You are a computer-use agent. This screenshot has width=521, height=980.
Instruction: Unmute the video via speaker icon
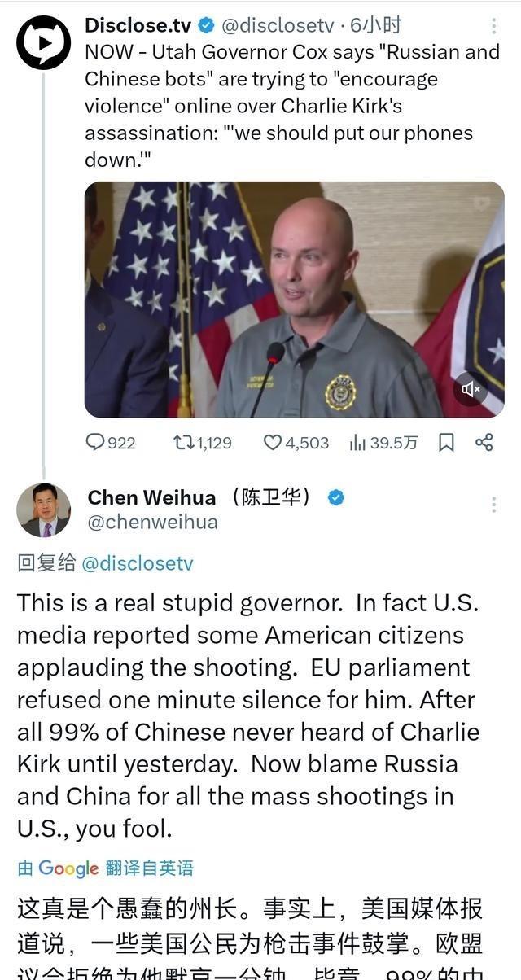click(472, 389)
